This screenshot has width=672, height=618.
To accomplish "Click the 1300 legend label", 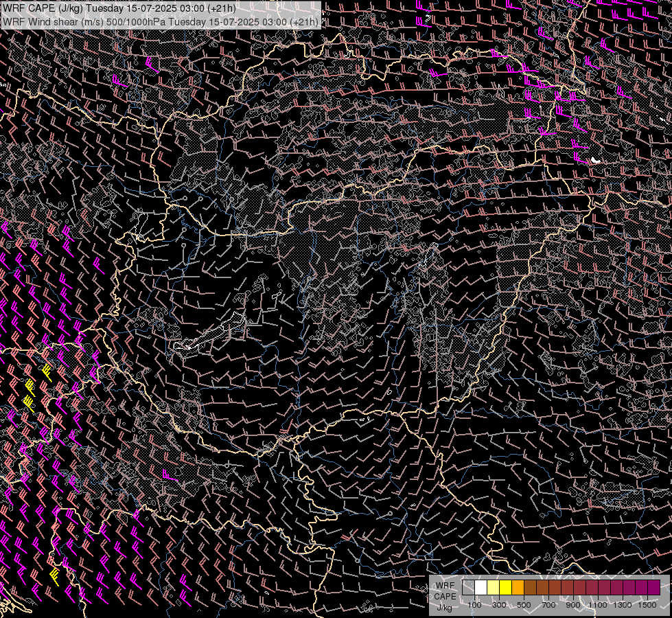I will tap(623, 605).
